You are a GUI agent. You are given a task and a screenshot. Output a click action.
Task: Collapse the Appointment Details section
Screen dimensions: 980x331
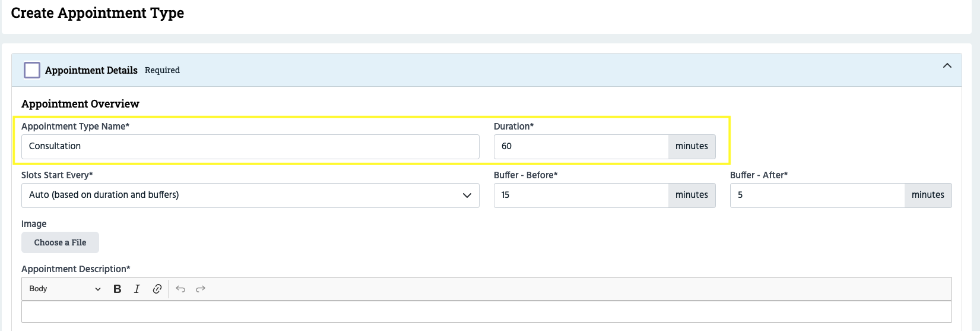click(x=947, y=66)
